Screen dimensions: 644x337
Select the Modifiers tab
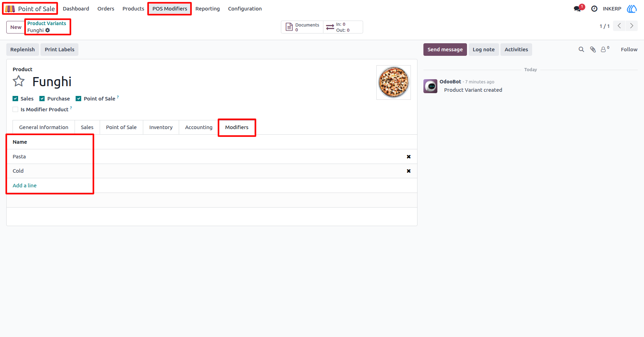237,127
